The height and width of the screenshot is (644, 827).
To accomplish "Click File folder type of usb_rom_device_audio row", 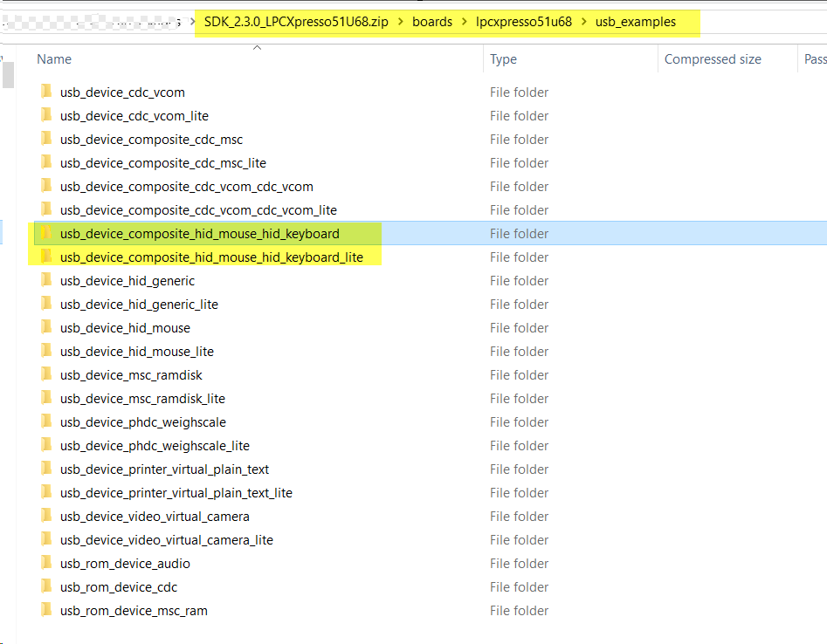I will point(519,564).
